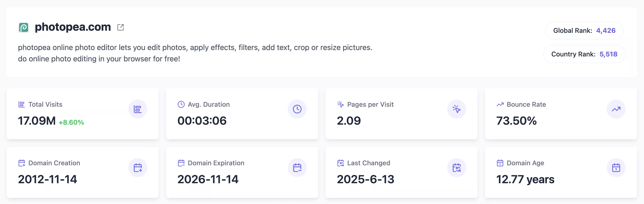Click the Pages per Visit cursor circle icon
644x204 pixels.
(x=456, y=109)
